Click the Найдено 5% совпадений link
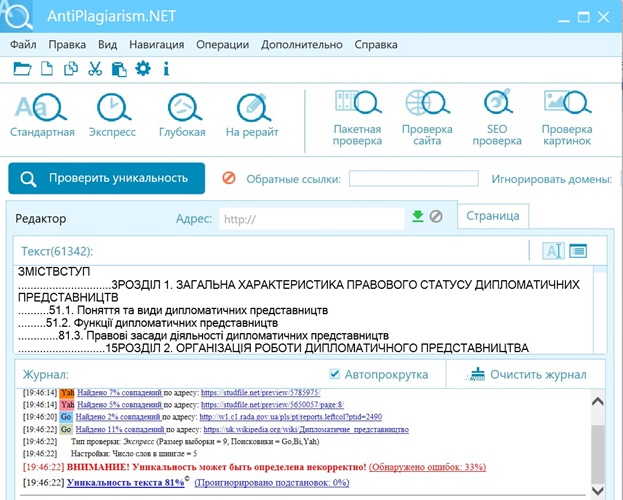The image size is (623, 500). 120,405
